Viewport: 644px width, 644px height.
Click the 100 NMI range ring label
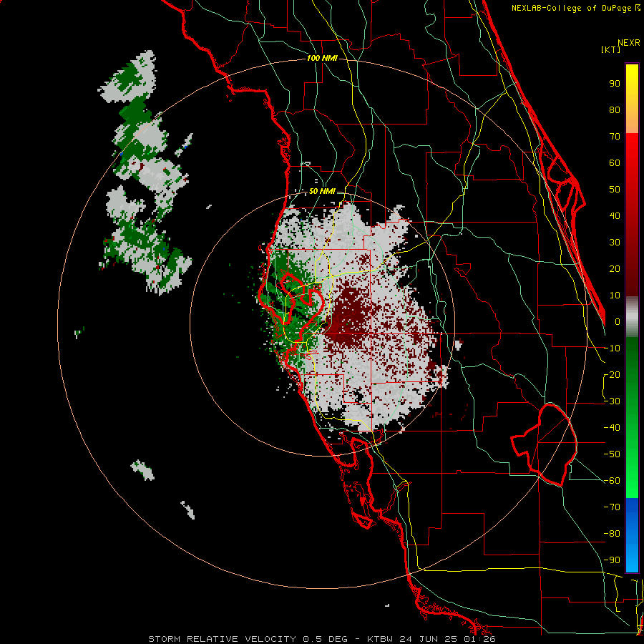click(x=322, y=59)
